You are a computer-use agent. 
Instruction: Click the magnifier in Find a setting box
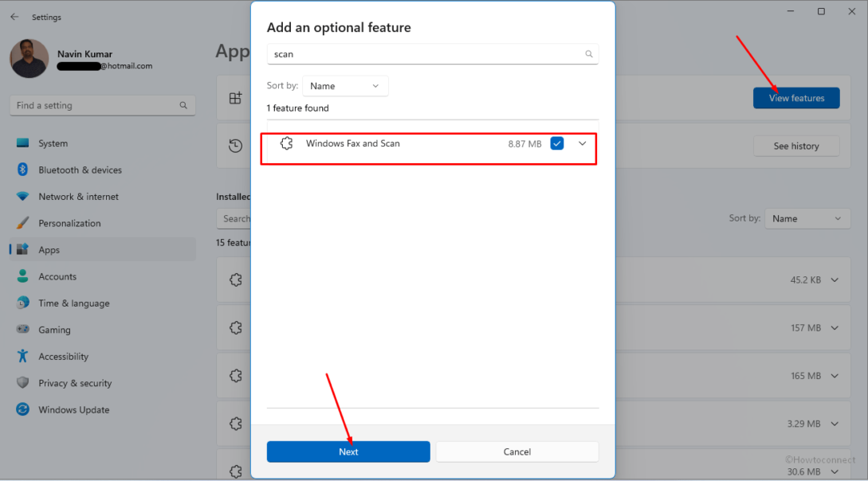pyautogui.click(x=183, y=106)
